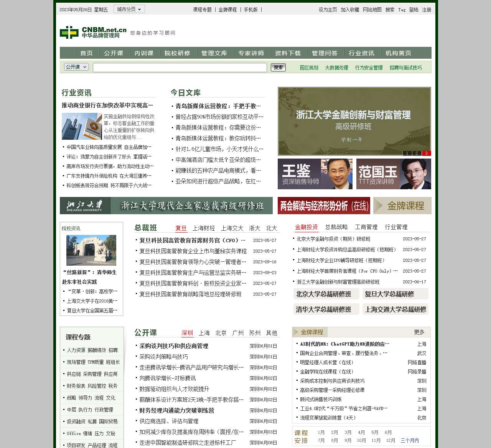Click 课程专题 top link
This screenshot has height=448, width=491.
click(x=202, y=10)
